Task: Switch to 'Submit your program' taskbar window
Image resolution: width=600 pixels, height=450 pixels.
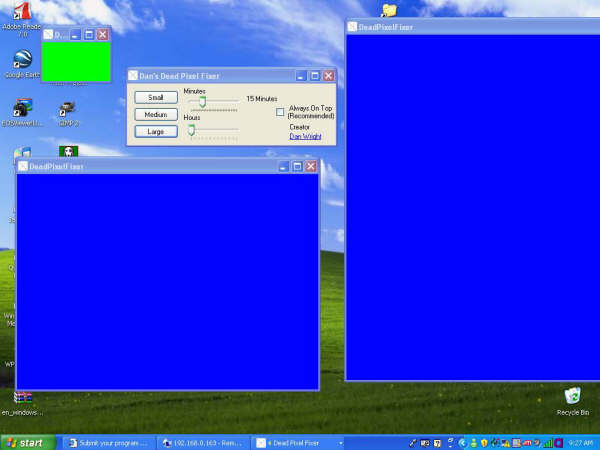Action: pos(108,443)
